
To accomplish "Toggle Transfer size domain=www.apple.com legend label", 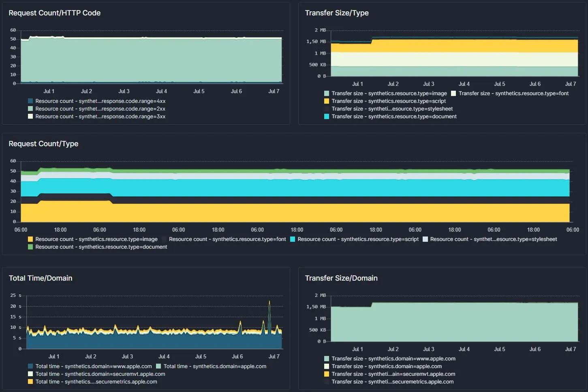I will (393, 359).
